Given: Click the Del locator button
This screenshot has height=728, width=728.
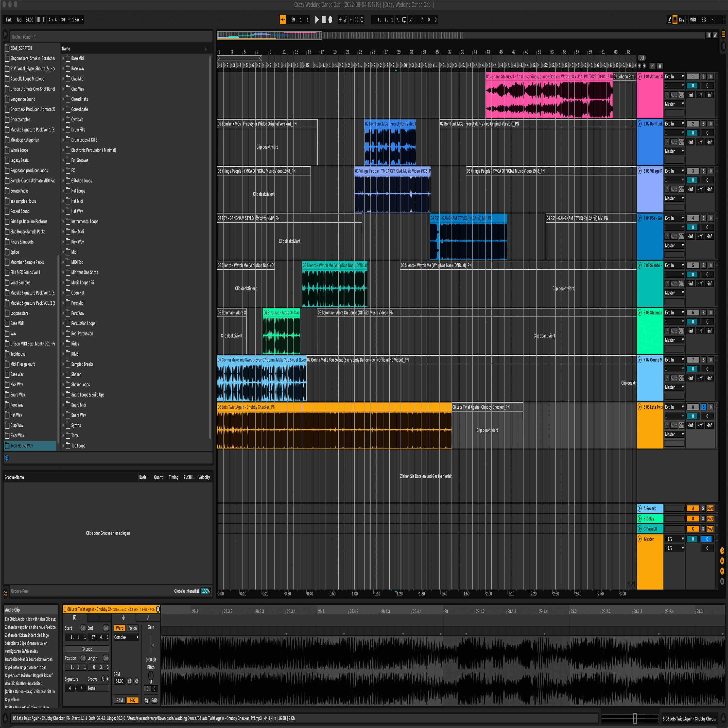Looking at the screenshot, I should (642, 58).
